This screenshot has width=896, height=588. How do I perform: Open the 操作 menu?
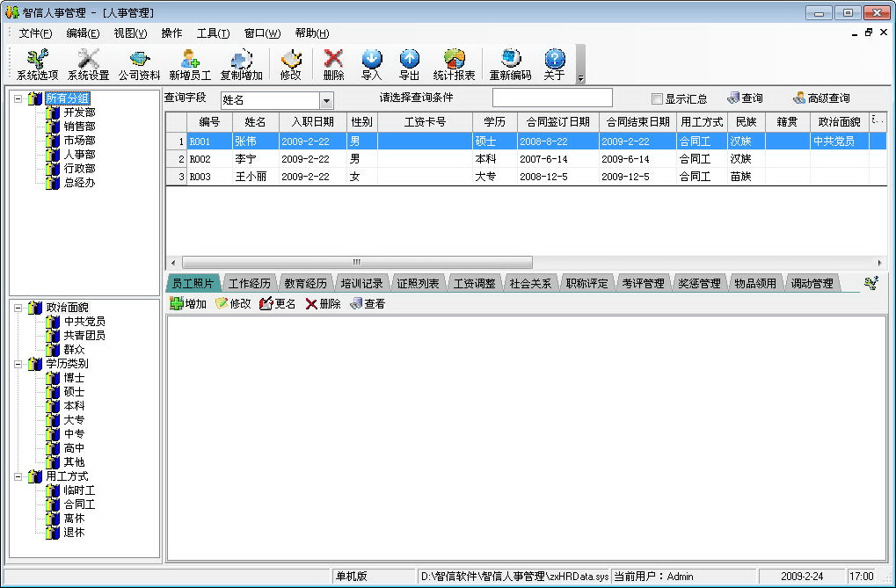point(171,33)
